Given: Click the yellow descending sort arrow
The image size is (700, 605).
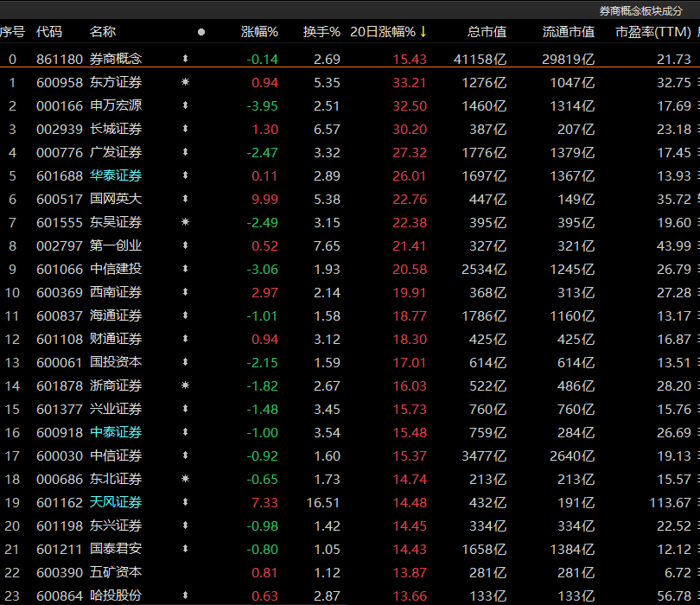Looking at the screenshot, I should point(423,32).
